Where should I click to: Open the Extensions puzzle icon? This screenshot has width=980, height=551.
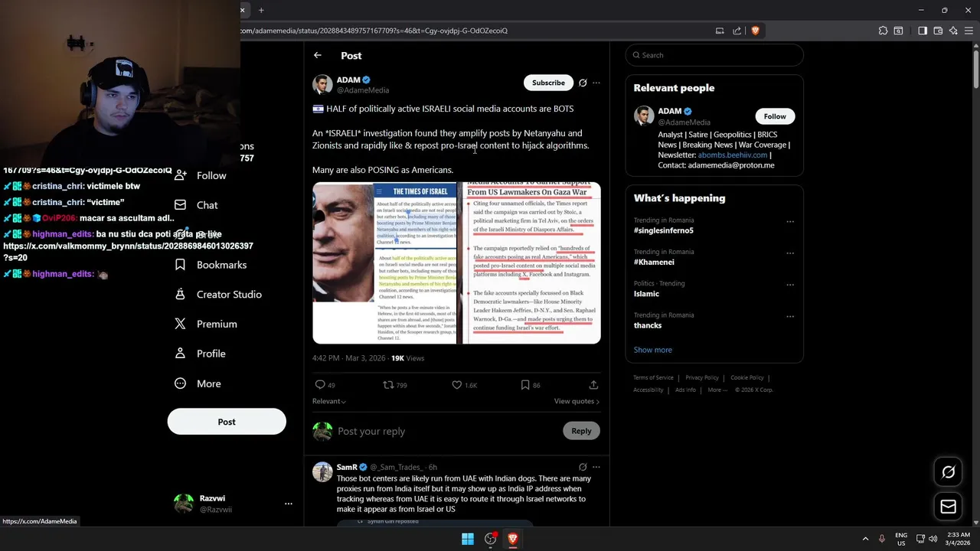[883, 31]
